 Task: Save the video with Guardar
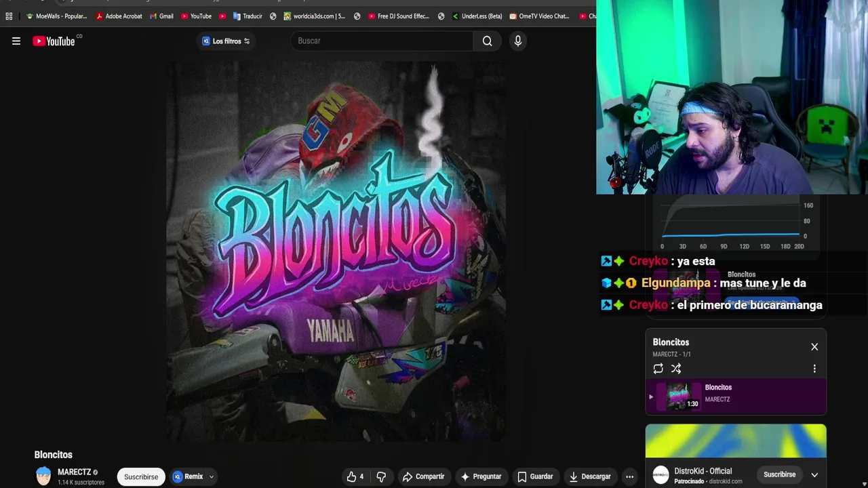535,476
